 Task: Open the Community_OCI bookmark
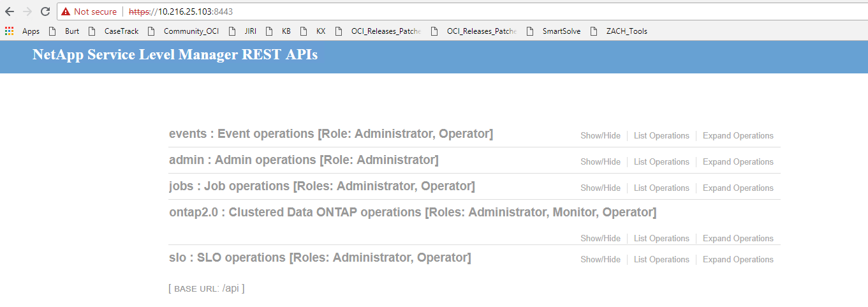click(184, 31)
